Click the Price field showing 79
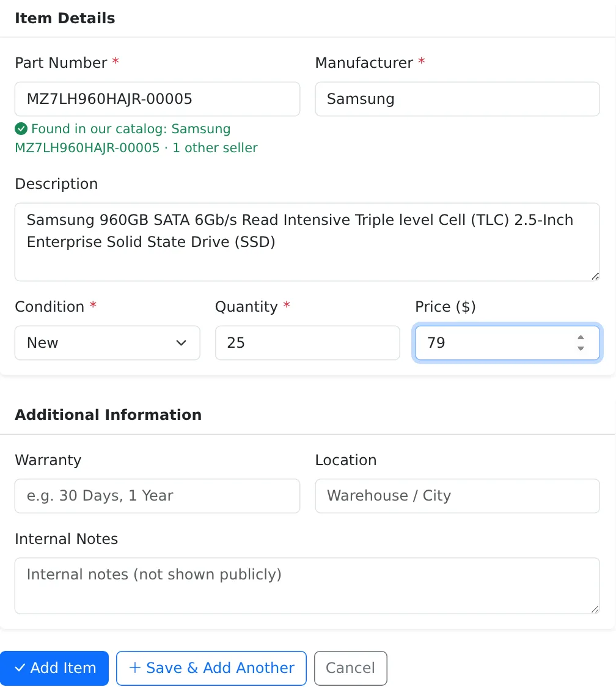The height and width of the screenshot is (687, 616). [x=507, y=343]
